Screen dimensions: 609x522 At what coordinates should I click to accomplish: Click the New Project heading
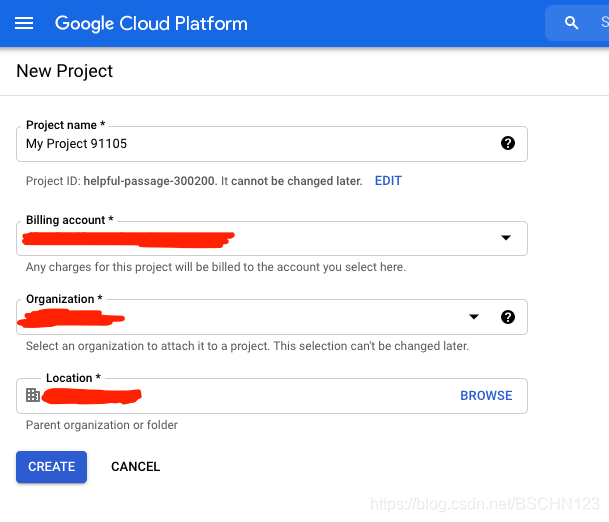64,71
